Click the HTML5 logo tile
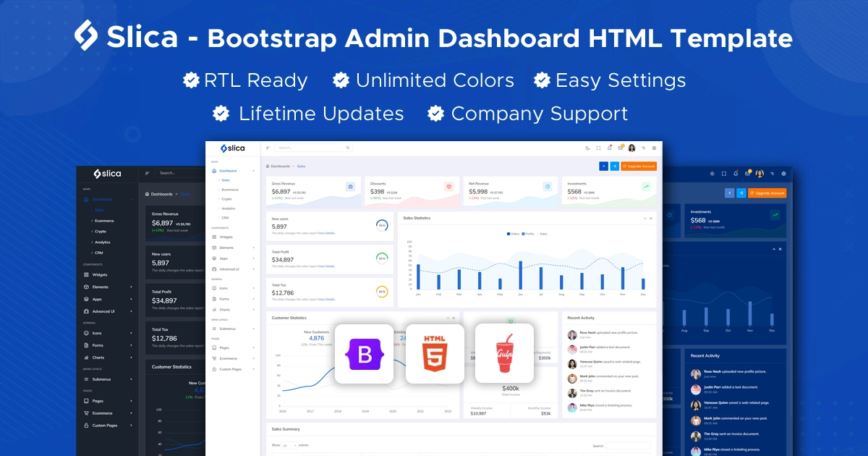The image size is (868, 456). tap(435, 353)
